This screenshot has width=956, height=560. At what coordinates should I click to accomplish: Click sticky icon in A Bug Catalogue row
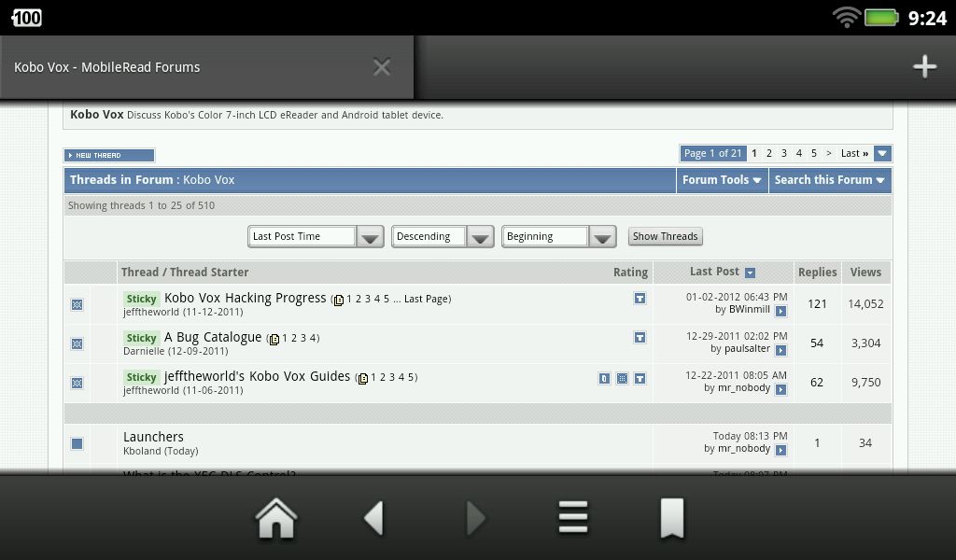coord(640,337)
